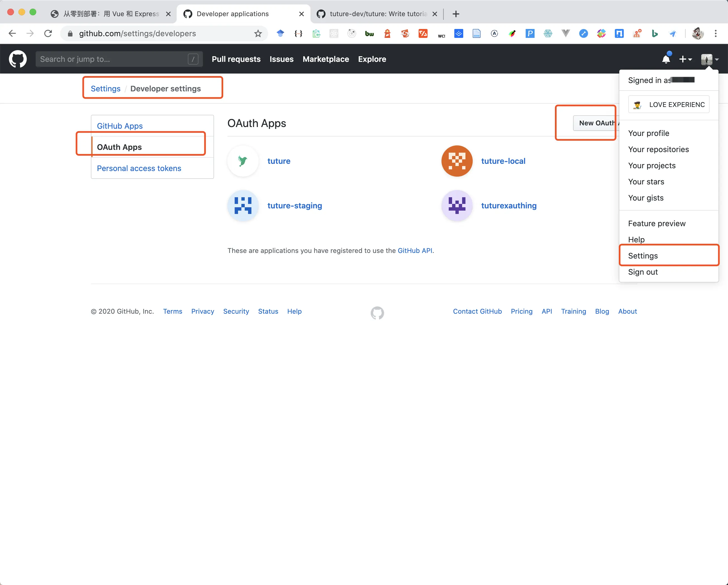The height and width of the screenshot is (585, 728).
Task: Choose Your projects in the user menu
Action: (669, 166)
